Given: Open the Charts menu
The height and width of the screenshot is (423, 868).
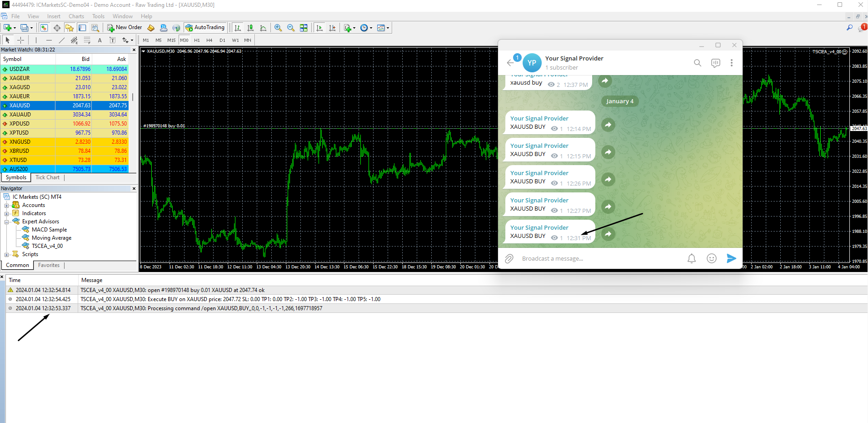Looking at the screenshot, I should click(x=76, y=16).
